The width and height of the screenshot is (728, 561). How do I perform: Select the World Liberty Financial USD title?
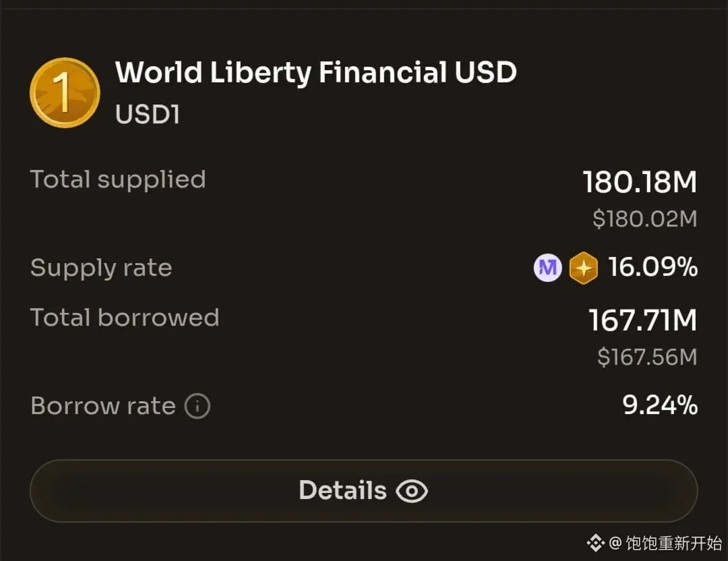[x=315, y=73]
